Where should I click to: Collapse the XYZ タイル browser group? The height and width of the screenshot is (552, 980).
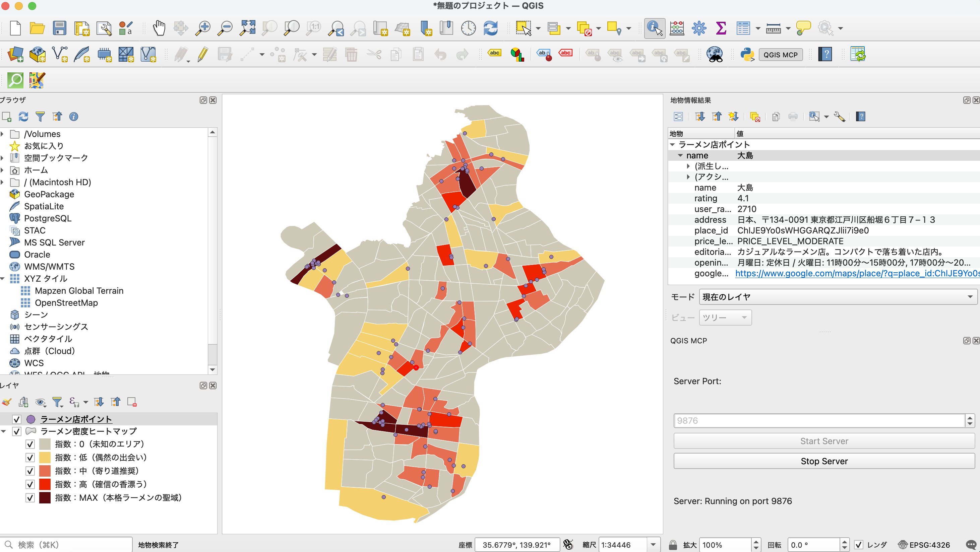pyautogui.click(x=2, y=279)
